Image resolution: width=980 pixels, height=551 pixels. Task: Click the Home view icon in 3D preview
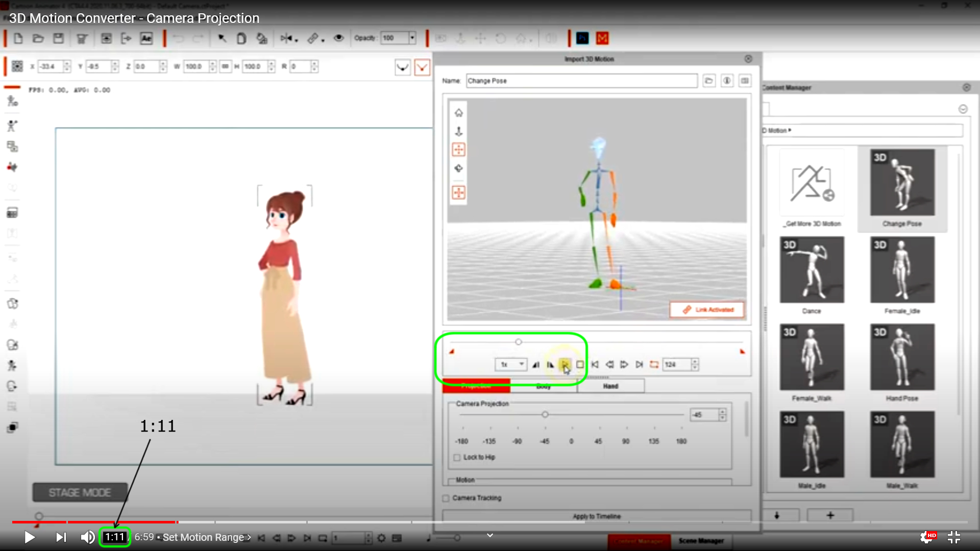click(458, 113)
